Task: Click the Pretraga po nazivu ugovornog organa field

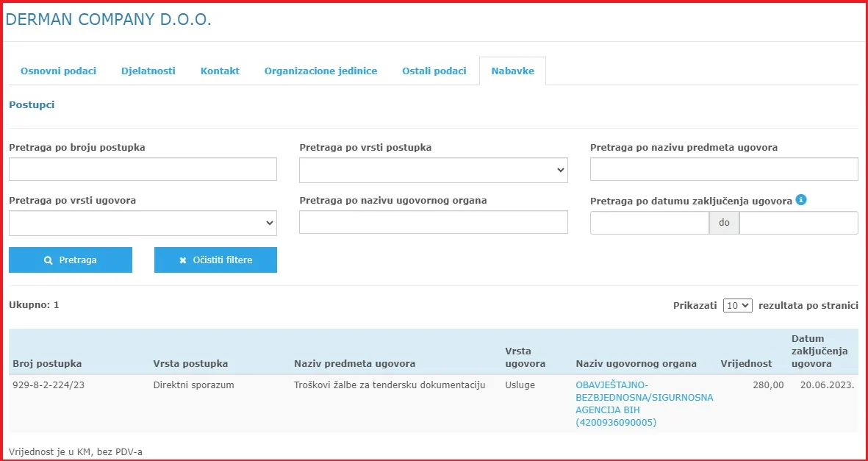Action: (434, 221)
